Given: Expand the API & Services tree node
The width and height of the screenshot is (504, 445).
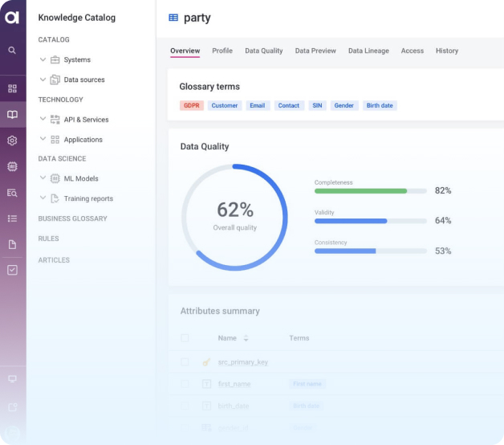Looking at the screenshot, I should pyautogui.click(x=43, y=120).
